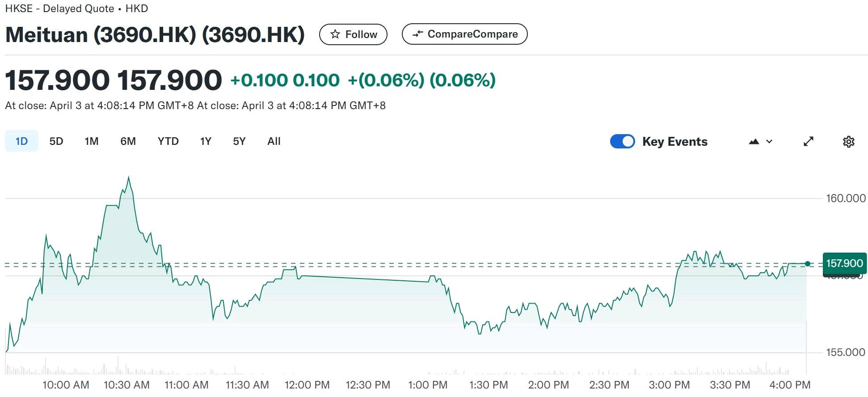Click the 12:00 PM time axis label
The height and width of the screenshot is (397, 868).
click(x=307, y=385)
